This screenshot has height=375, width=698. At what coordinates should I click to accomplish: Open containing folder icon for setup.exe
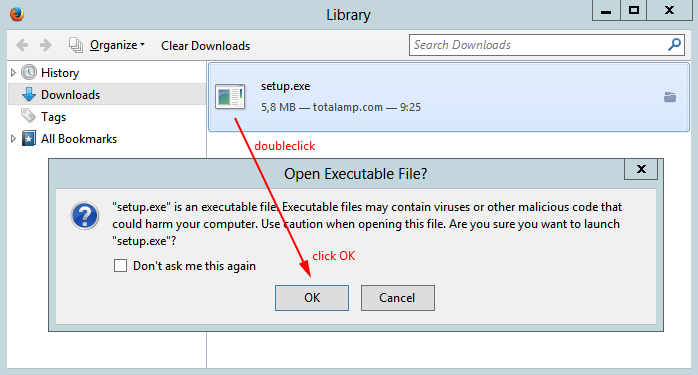670,97
